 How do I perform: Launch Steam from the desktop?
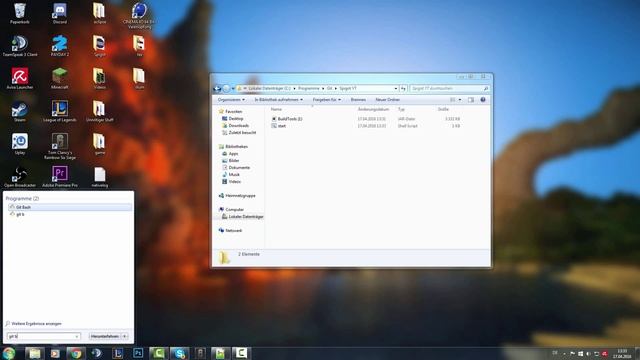20,111
